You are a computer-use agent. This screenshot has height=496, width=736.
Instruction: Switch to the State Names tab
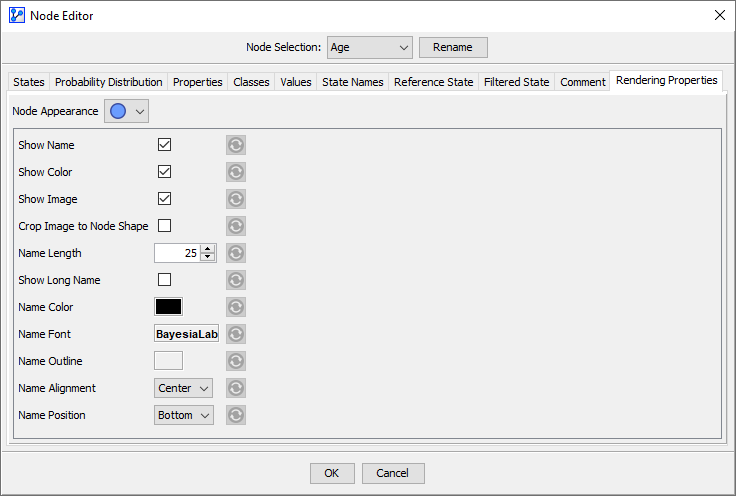click(353, 82)
